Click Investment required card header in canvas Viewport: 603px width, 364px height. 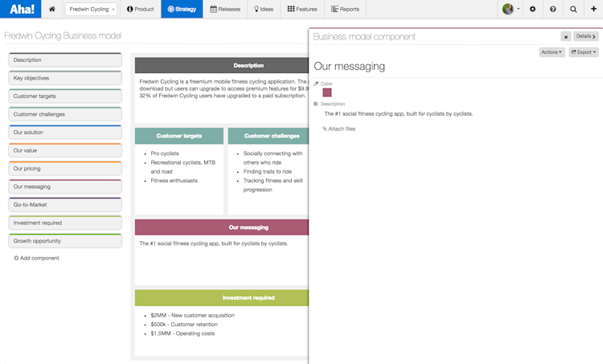222,297
